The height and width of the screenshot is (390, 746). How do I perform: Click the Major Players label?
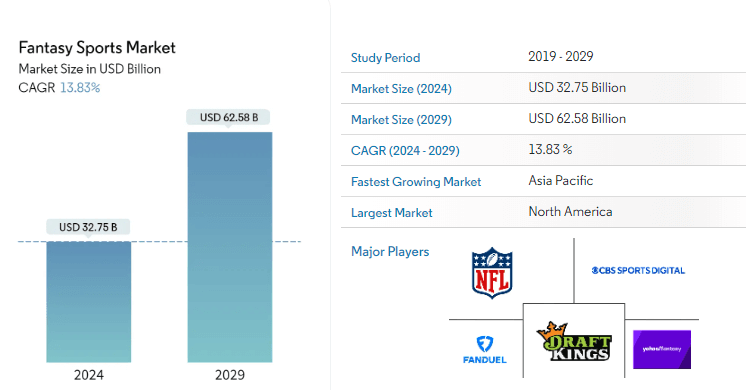[390, 252]
